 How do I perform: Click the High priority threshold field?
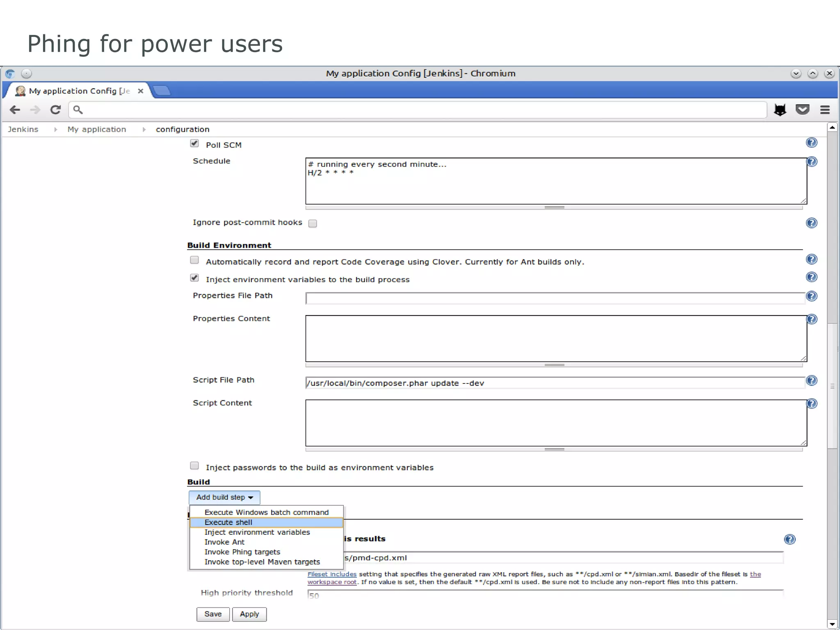pos(545,594)
